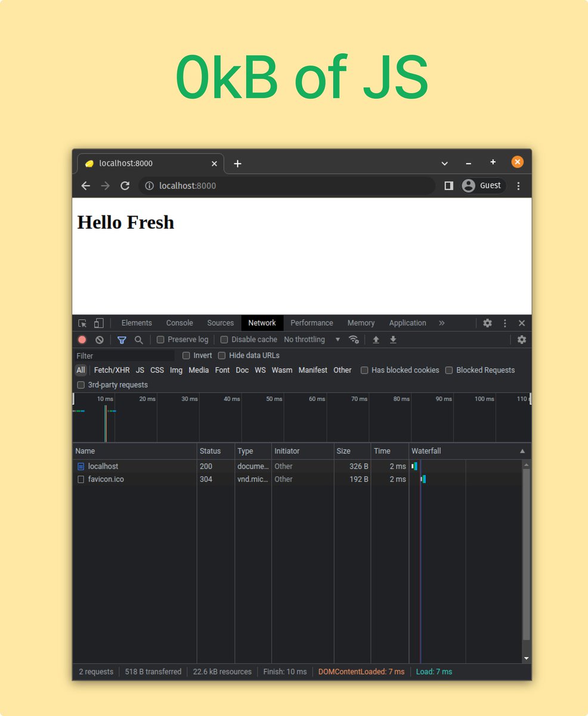
Task: Click the site info icon in address bar
Action: (150, 186)
